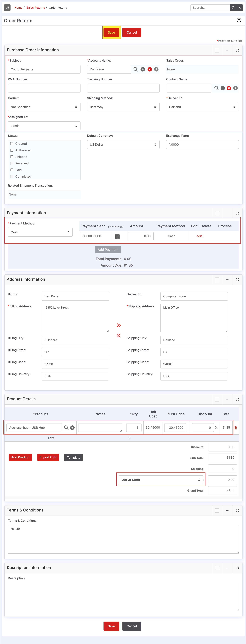Click the payment row edit link
This screenshot has width=246, height=644.
click(x=199, y=236)
